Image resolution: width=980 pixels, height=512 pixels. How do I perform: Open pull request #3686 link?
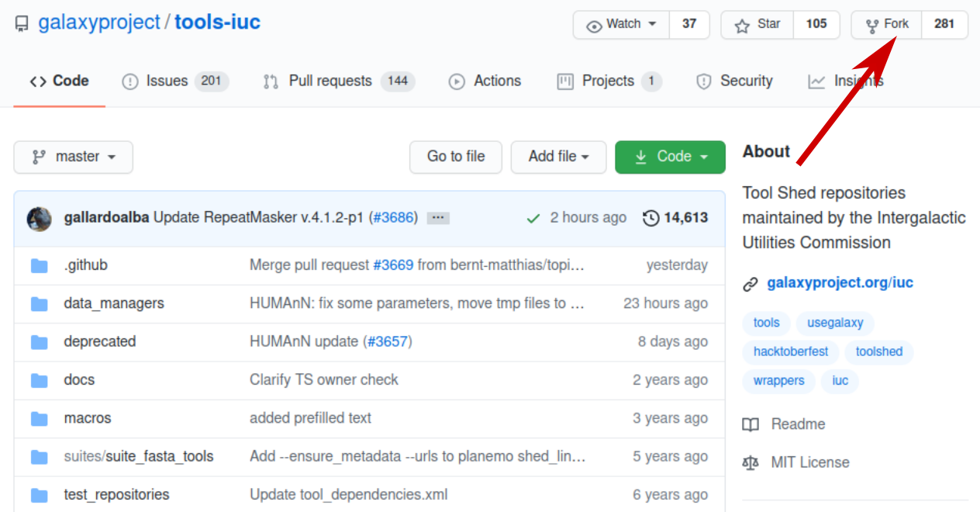[x=393, y=218]
